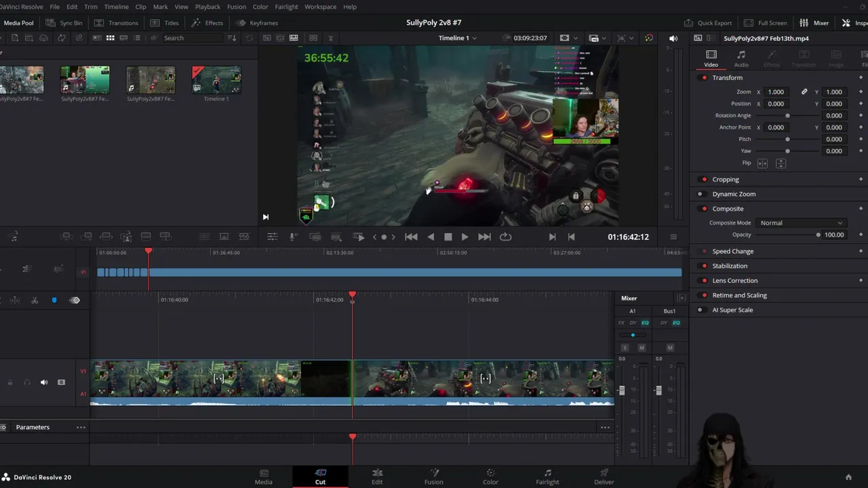
Task: Click the timeline options sliders icon
Action: (272, 237)
